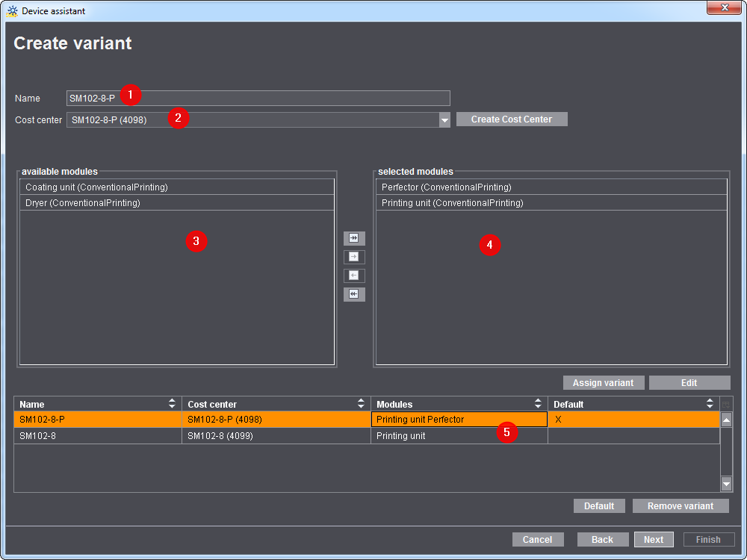Screen dimensions: 747x560
Task: Click the move all modules right icon
Action: (x=354, y=238)
